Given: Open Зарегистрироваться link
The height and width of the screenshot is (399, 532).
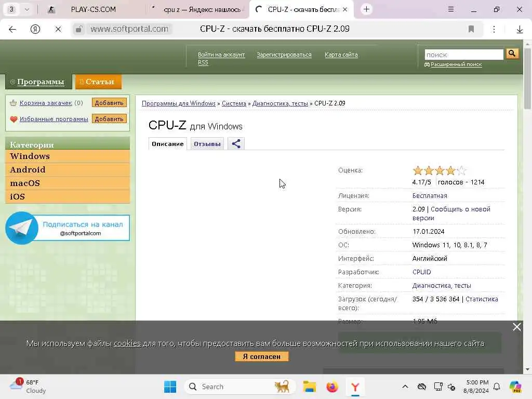Looking at the screenshot, I should pos(284,55).
